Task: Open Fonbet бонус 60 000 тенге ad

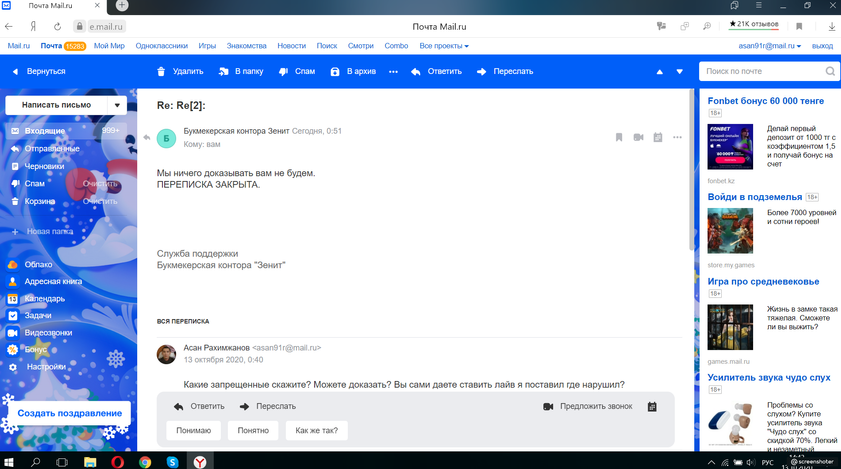Action: [x=765, y=101]
